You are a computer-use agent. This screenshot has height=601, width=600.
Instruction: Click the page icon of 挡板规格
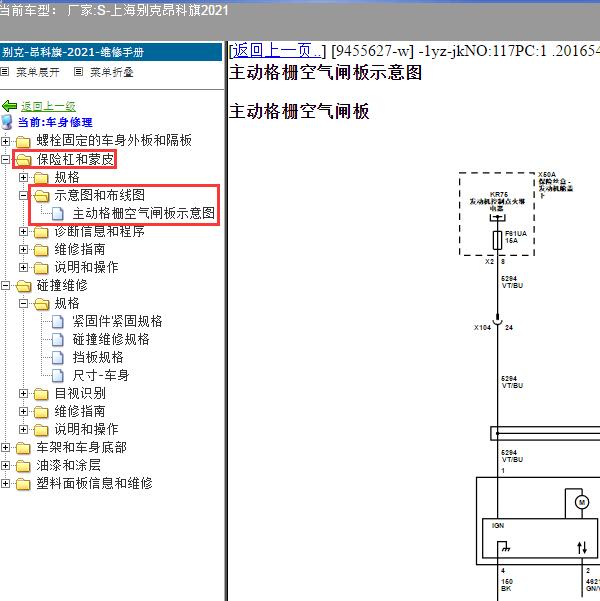(x=58, y=358)
